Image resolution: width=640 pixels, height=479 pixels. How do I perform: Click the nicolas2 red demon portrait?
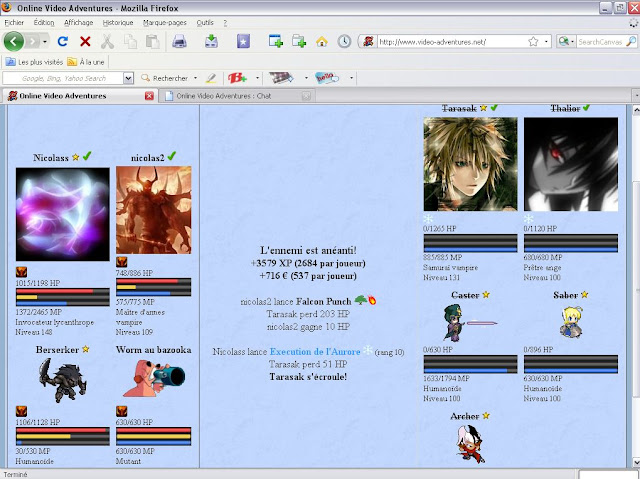tap(153, 210)
